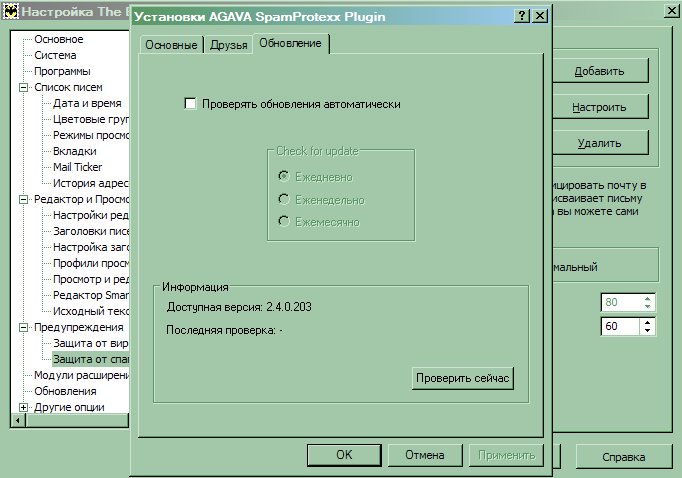Collapse the Список писем tree node
The height and width of the screenshot is (478, 682).
coord(23,87)
